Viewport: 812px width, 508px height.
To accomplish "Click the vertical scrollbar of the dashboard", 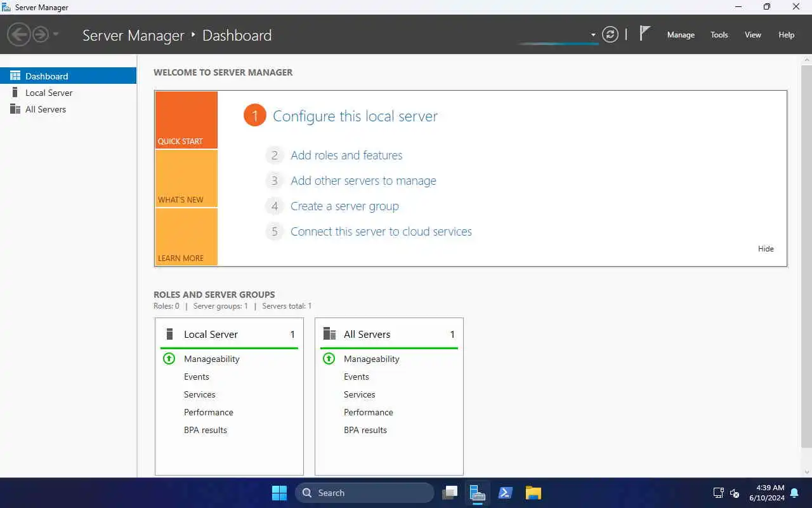I will click(806, 256).
